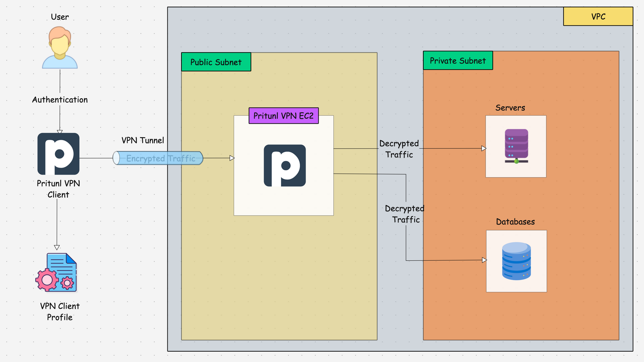This screenshot has height=362, width=644.
Task: Select the Encrypted Traffic tunnel cylinder graphic
Action: [158, 158]
